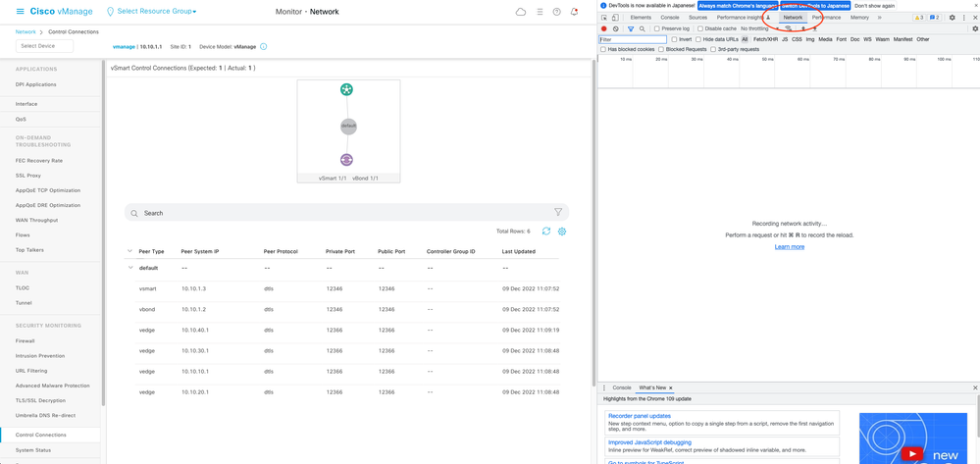Open the vManage hamburger menu
This screenshot has height=464, width=980.
21,11
